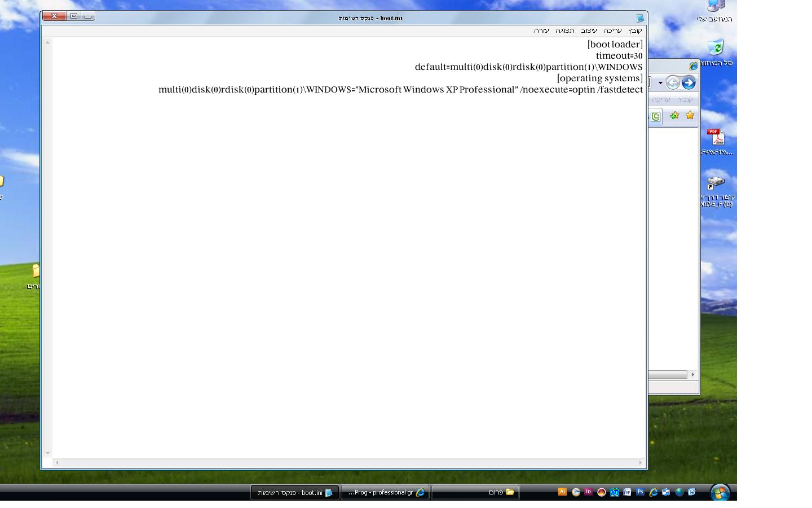The height and width of the screenshot is (508, 812).
Task: Click the Favorites star in Internet Explorer
Action: [x=690, y=116]
